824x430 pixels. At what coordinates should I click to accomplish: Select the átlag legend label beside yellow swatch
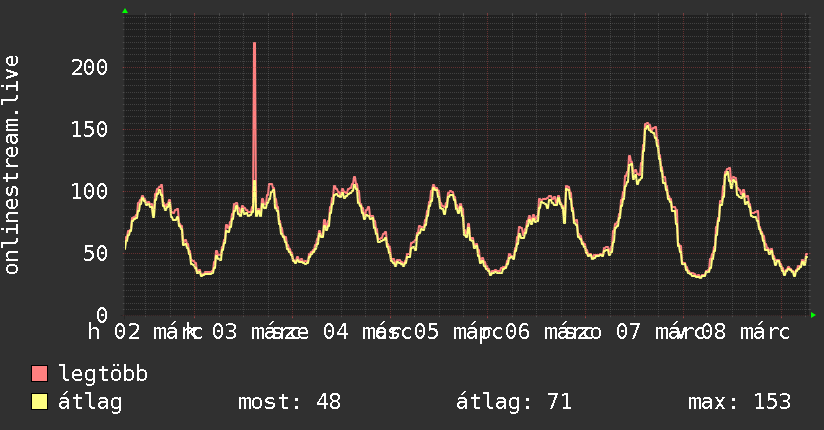tap(90, 402)
